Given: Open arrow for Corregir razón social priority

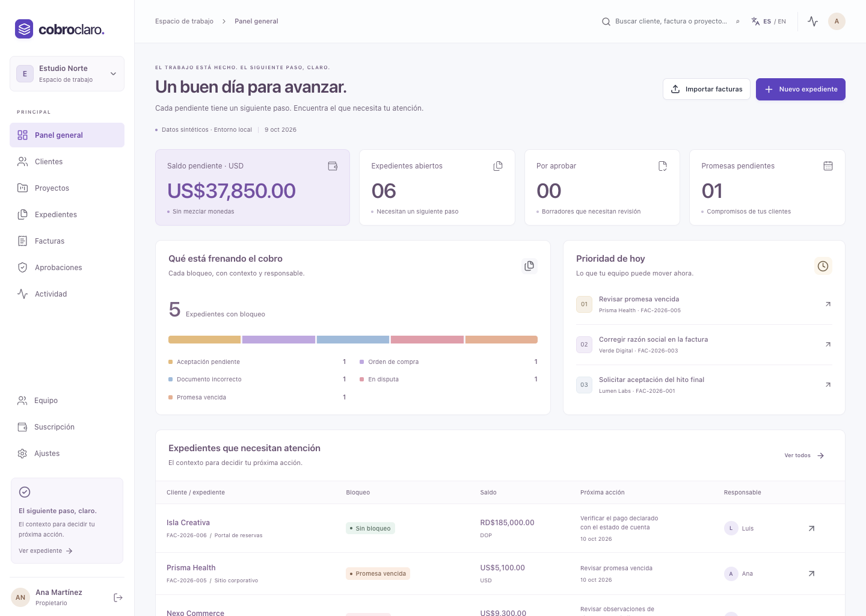Looking at the screenshot, I should tap(828, 345).
